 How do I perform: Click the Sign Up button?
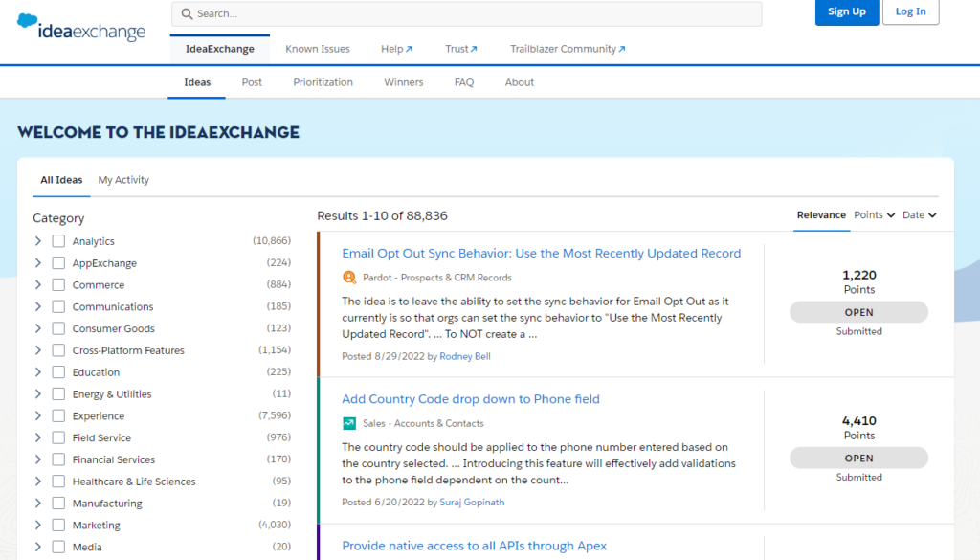[846, 12]
